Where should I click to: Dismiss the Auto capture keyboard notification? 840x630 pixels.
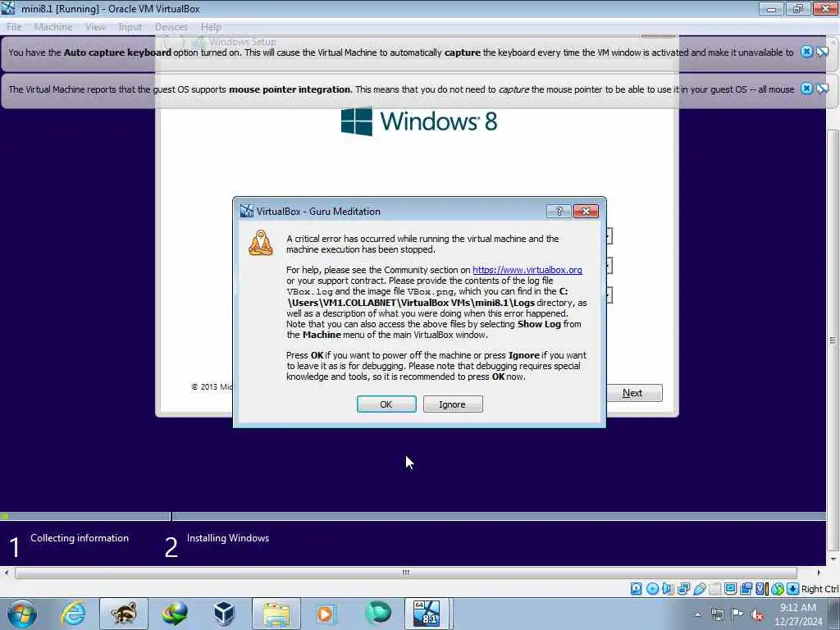(x=807, y=52)
